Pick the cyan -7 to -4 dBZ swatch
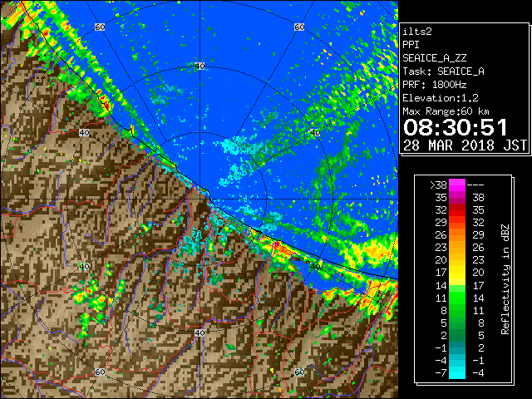The width and height of the screenshot is (532, 399). tap(457, 372)
